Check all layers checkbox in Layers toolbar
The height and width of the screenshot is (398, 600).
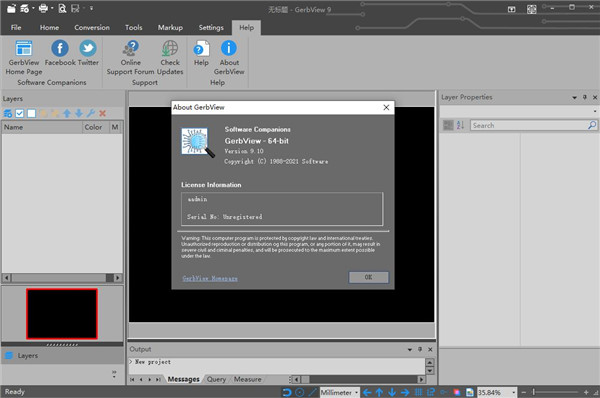(x=20, y=113)
